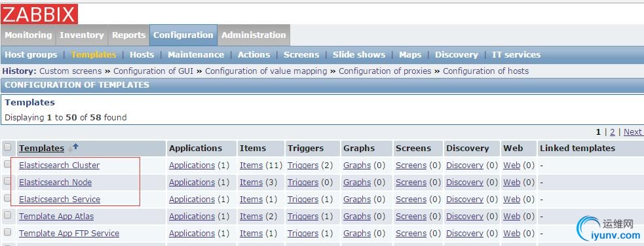Select the Template App Atlas checkbox
The image size is (644, 246).
pos(7,215)
